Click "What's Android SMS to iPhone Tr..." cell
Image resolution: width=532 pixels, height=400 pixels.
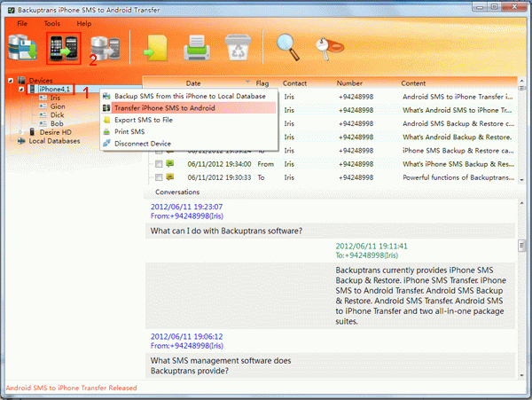pyautogui.click(x=457, y=110)
